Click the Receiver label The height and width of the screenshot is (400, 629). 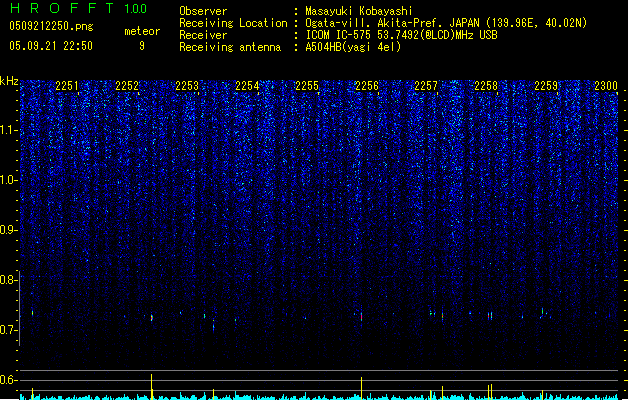point(203,35)
